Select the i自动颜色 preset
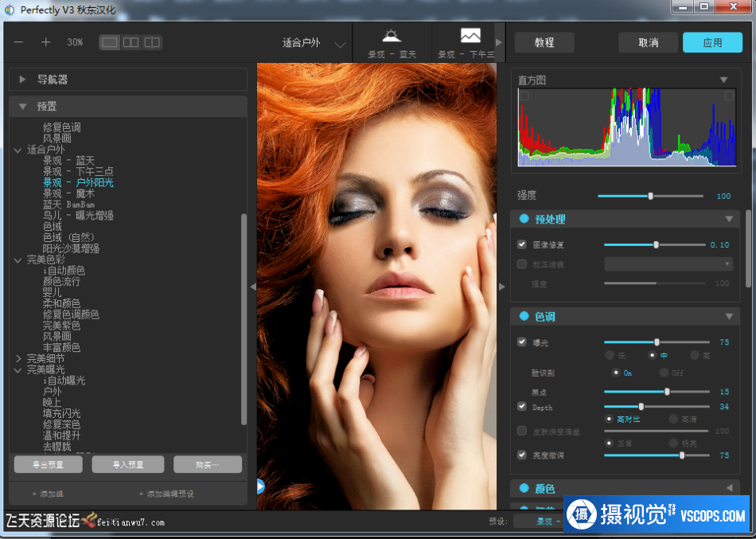The height and width of the screenshot is (539, 756). [x=64, y=271]
